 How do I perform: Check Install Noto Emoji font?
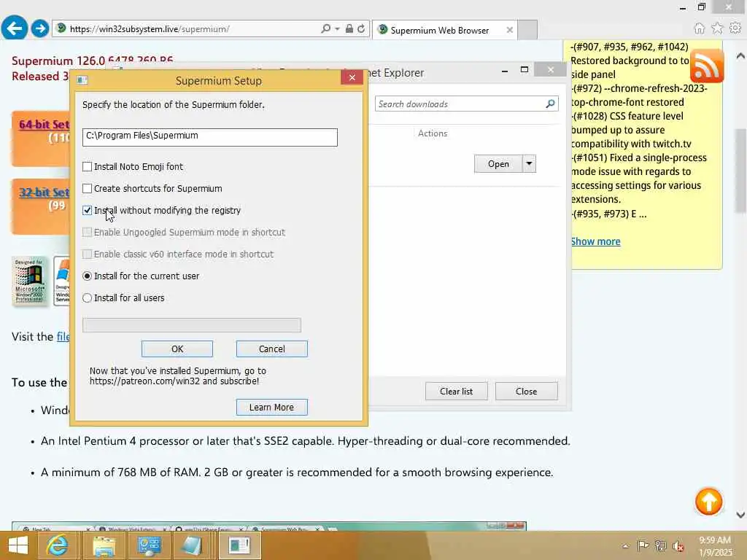click(88, 167)
